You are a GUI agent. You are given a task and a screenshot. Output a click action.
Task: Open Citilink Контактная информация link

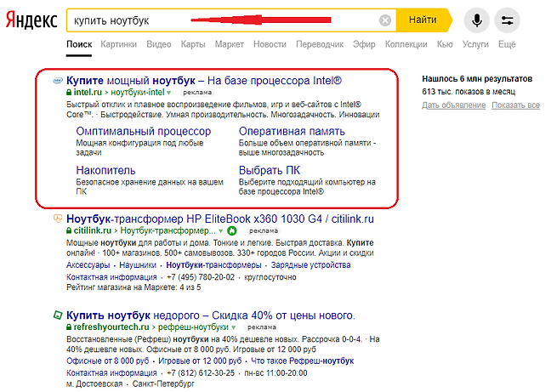[x=111, y=277]
